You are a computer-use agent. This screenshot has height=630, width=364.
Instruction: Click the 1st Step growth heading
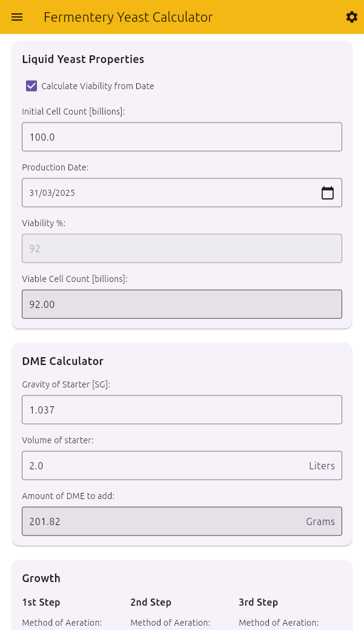coord(41,602)
